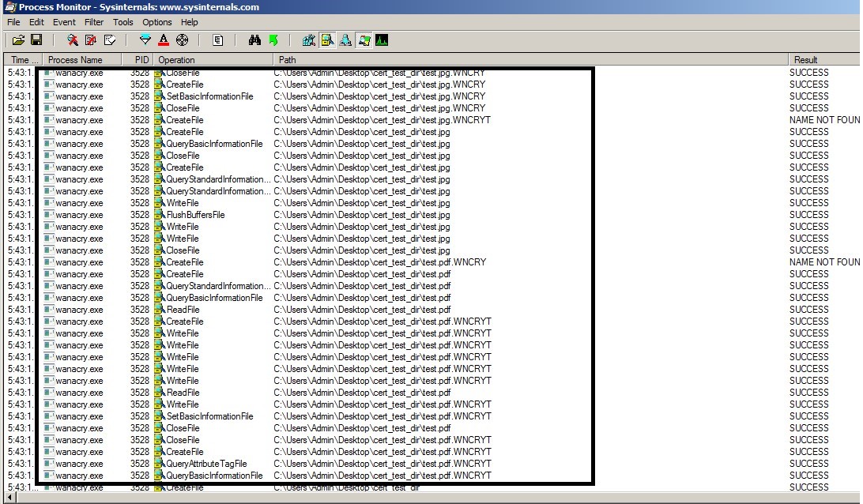Click SUCCESS result of the FlushBuffersFile row
Image resolution: width=863 pixels, height=504 pixels.
809,215
